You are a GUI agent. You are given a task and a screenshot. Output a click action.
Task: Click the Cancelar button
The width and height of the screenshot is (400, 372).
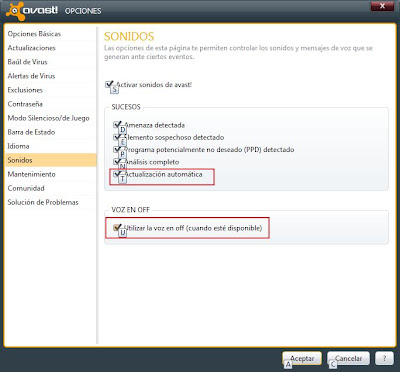(348, 359)
